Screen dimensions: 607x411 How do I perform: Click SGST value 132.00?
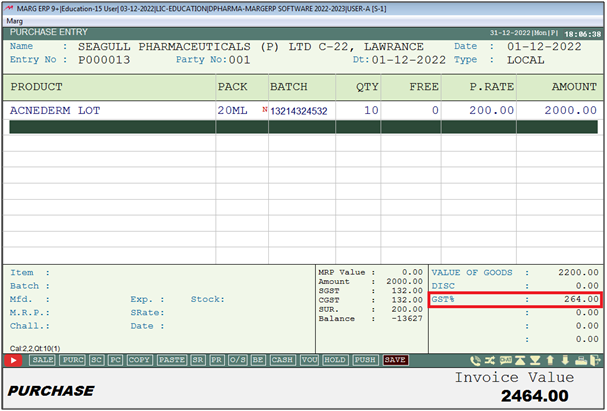[407, 291]
